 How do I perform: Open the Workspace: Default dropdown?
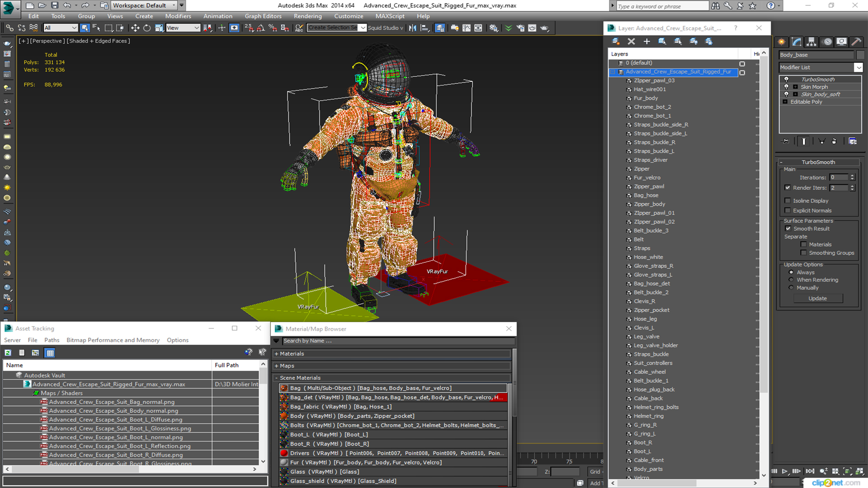click(145, 5)
